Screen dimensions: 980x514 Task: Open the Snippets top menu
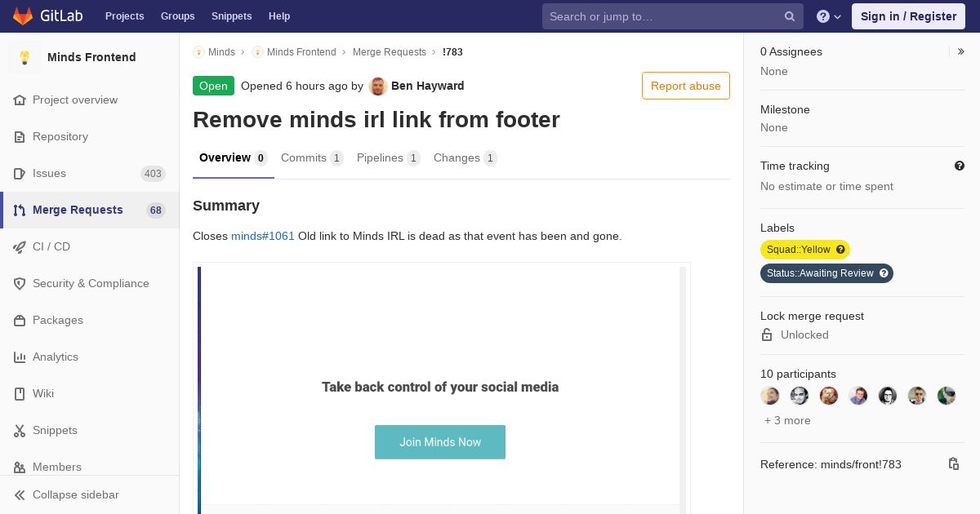tap(231, 16)
